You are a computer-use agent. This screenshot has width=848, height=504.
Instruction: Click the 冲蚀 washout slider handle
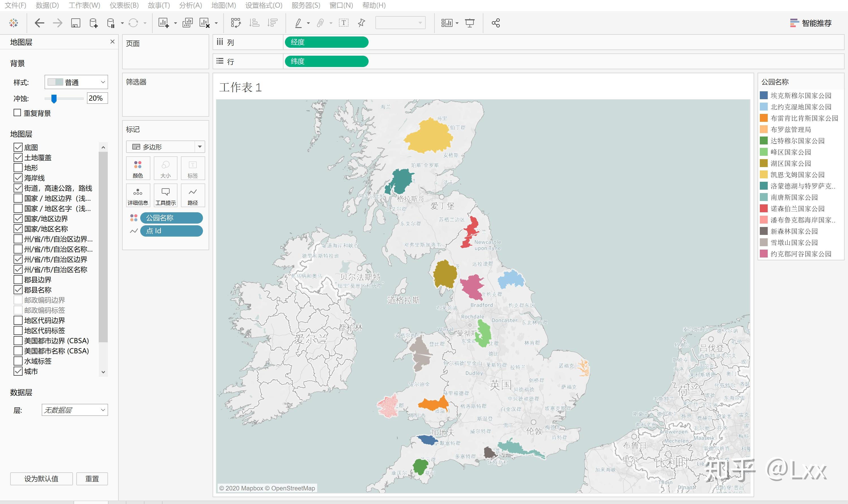(54, 98)
